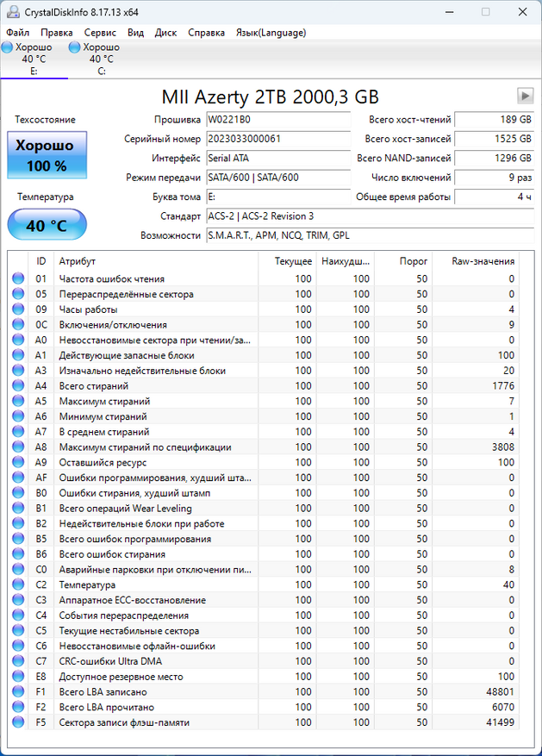Open the Файл menu

18,32
